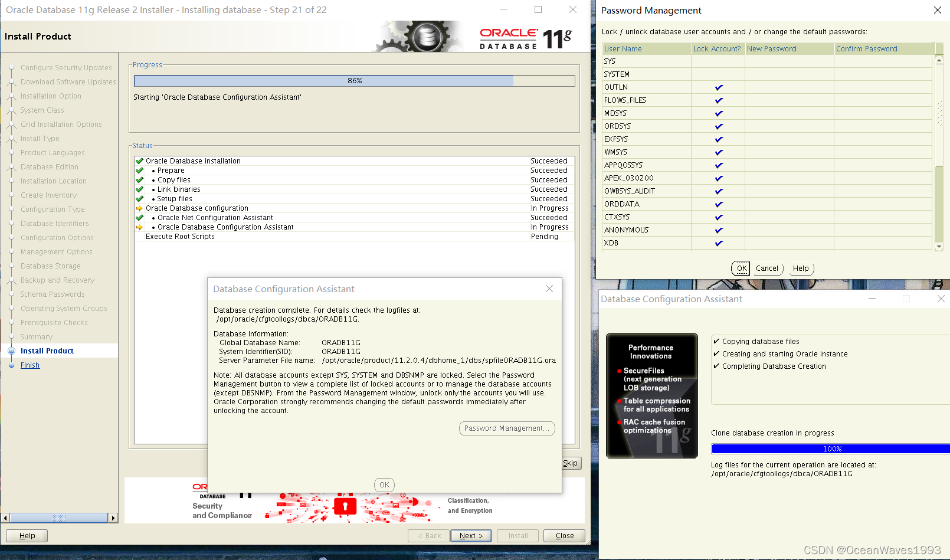The height and width of the screenshot is (560, 950).
Task: Click the sidebar horizontal scrollbar thumb
Action: point(59,518)
